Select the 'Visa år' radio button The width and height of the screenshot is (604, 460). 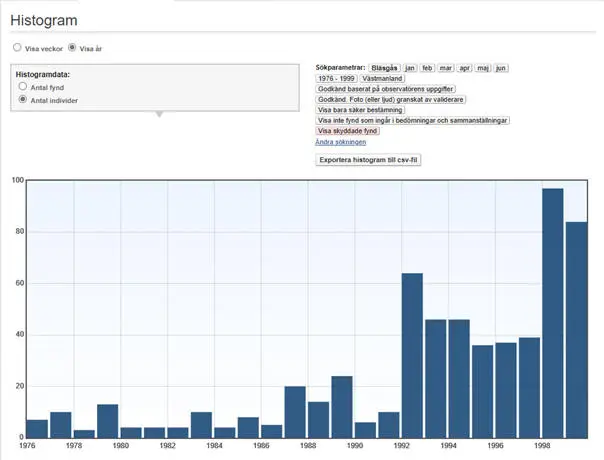click(71, 47)
